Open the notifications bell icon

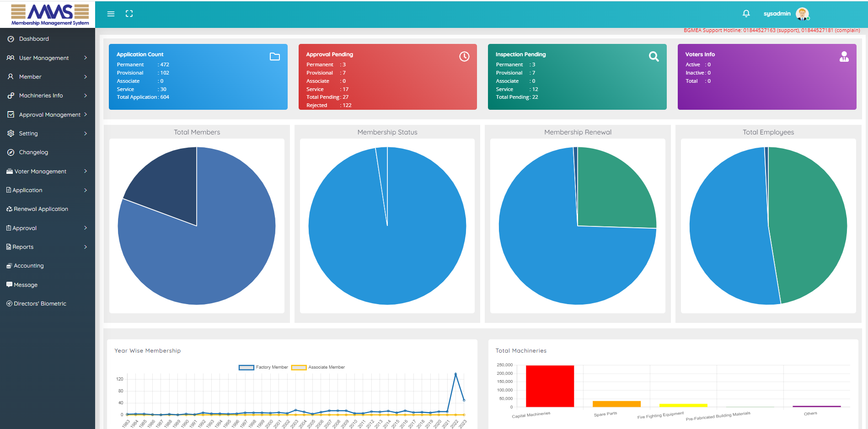pyautogui.click(x=746, y=14)
